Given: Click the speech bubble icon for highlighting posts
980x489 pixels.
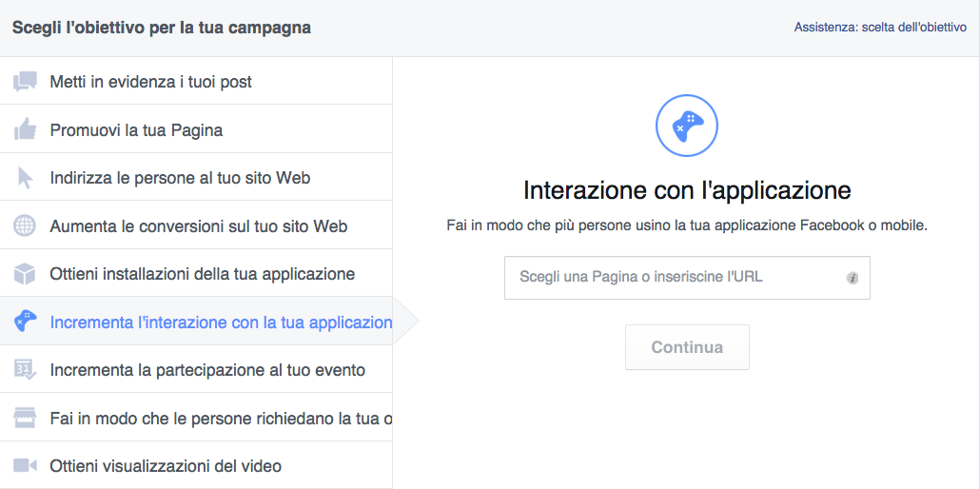Looking at the screenshot, I should coord(25,82).
